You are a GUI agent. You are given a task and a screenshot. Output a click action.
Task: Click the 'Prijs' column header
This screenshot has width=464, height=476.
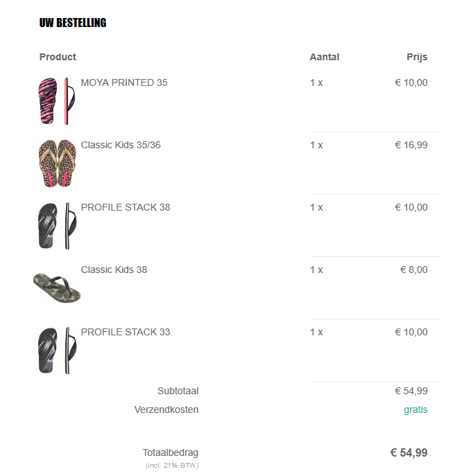[x=417, y=57]
